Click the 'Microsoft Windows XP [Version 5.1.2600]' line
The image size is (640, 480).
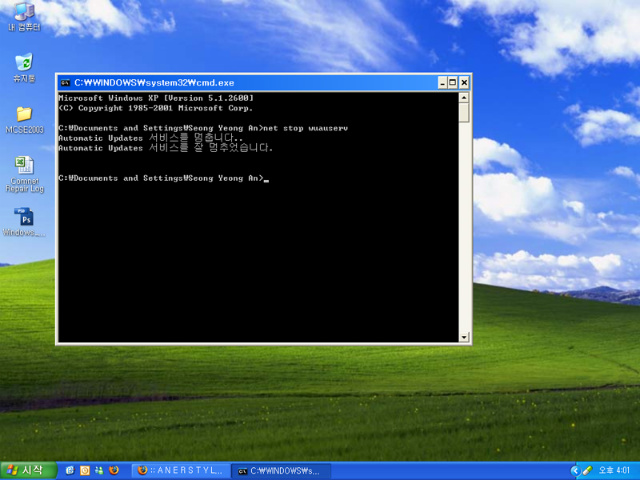click(156, 98)
